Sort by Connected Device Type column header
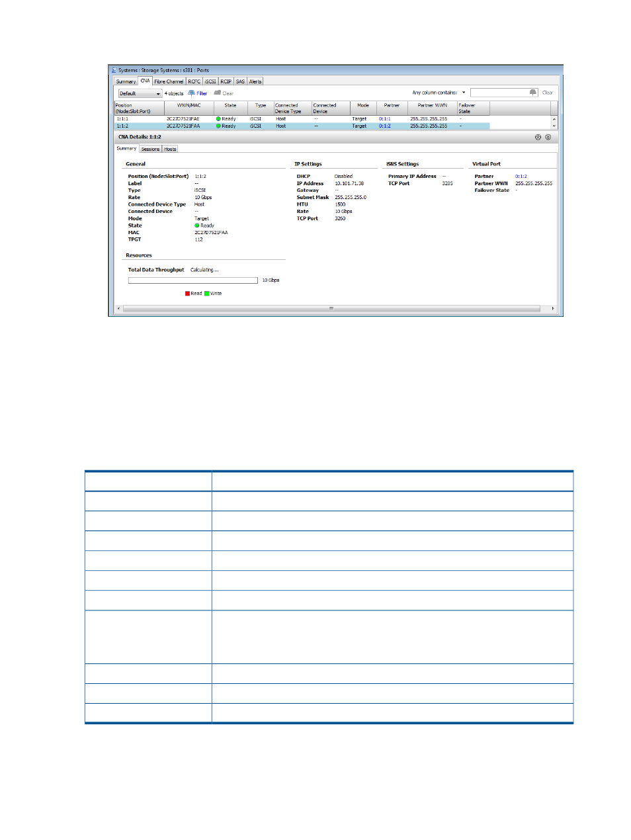Image resolution: width=631 pixels, height=840 pixels. [x=292, y=108]
